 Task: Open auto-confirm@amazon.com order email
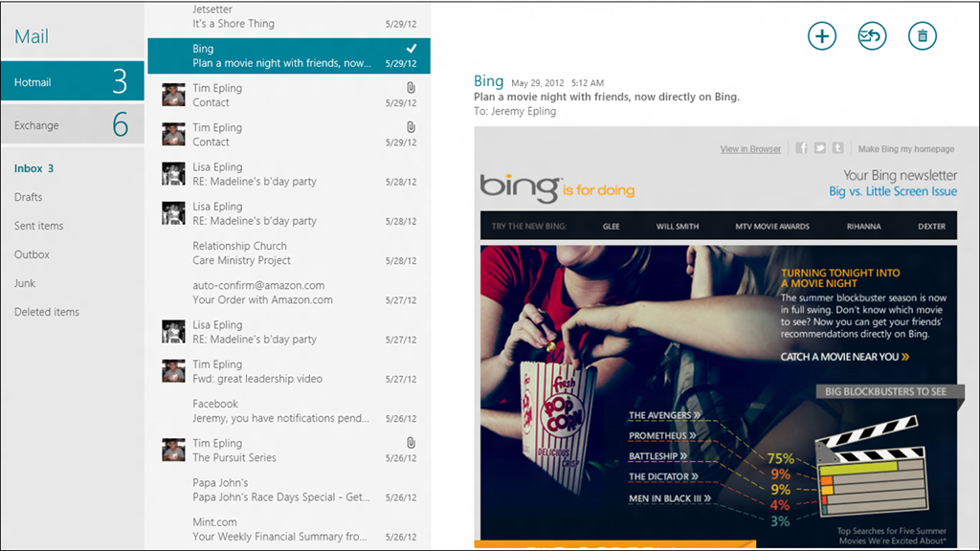tap(289, 293)
